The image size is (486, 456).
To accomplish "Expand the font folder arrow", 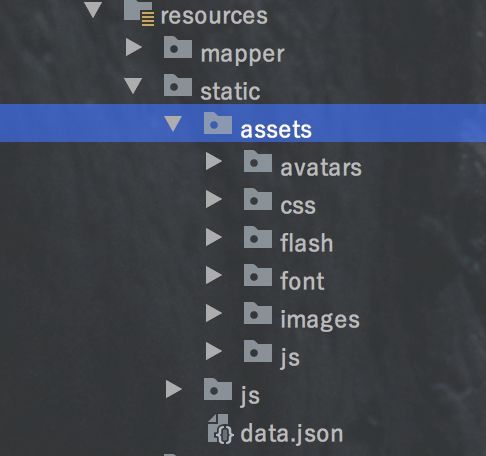I will tap(214, 275).
